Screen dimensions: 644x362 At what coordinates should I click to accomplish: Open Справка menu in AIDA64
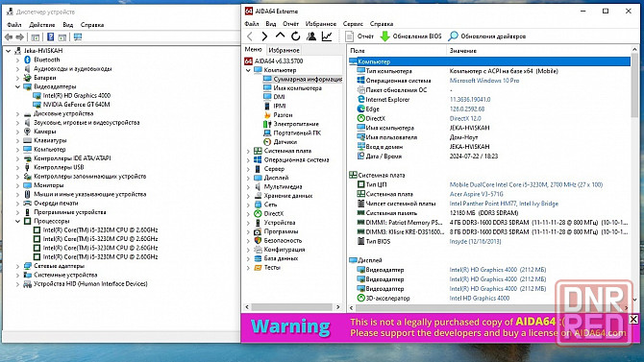[382, 24]
